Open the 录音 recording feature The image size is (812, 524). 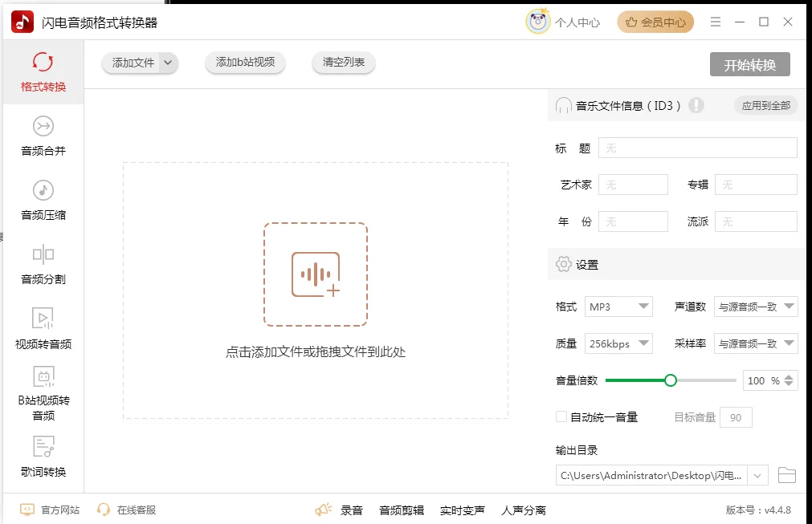[x=352, y=510]
